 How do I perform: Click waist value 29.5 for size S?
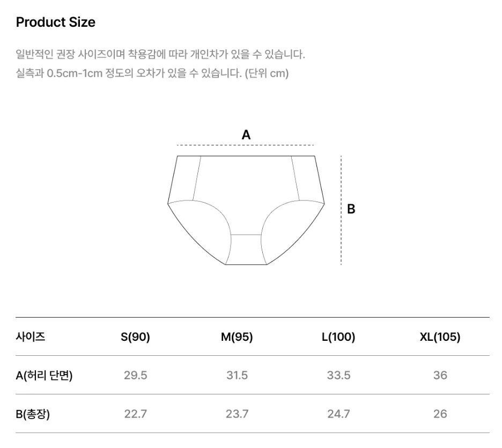136,375
